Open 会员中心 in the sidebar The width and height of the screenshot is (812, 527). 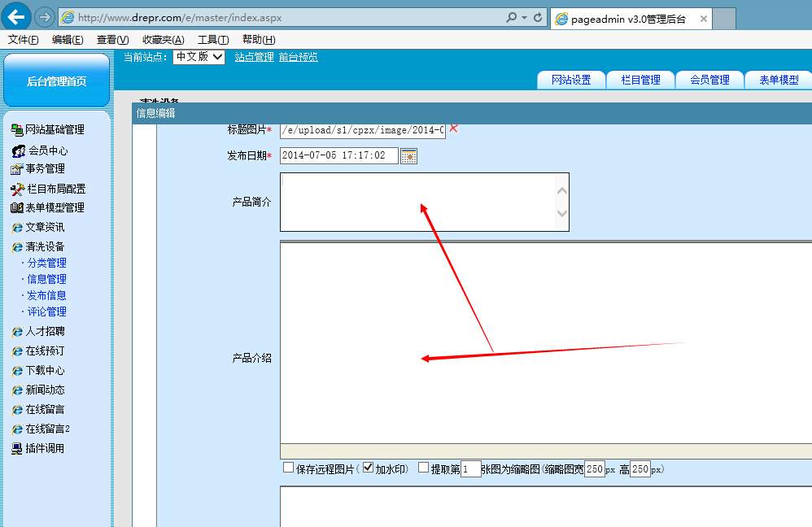pyautogui.click(x=47, y=150)
